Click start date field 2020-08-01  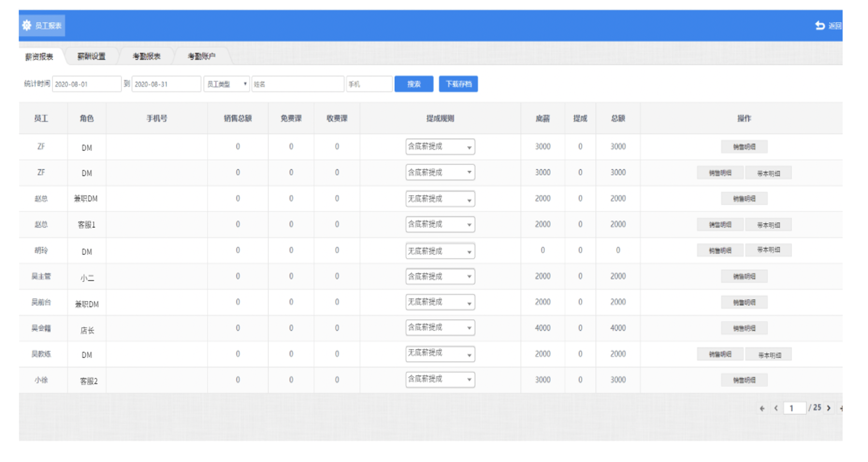[86, 84]
